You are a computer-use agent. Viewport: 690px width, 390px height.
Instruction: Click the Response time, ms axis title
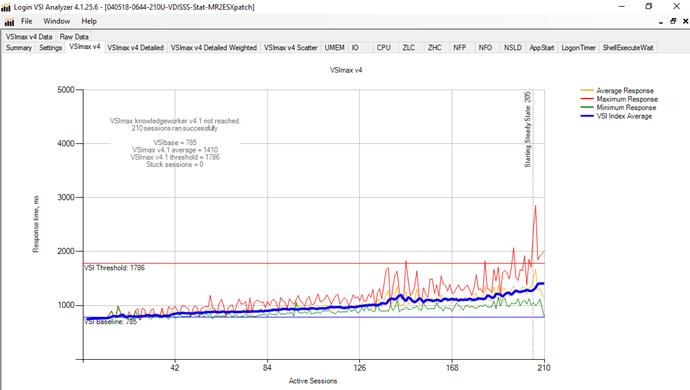(x=36, y=224)
